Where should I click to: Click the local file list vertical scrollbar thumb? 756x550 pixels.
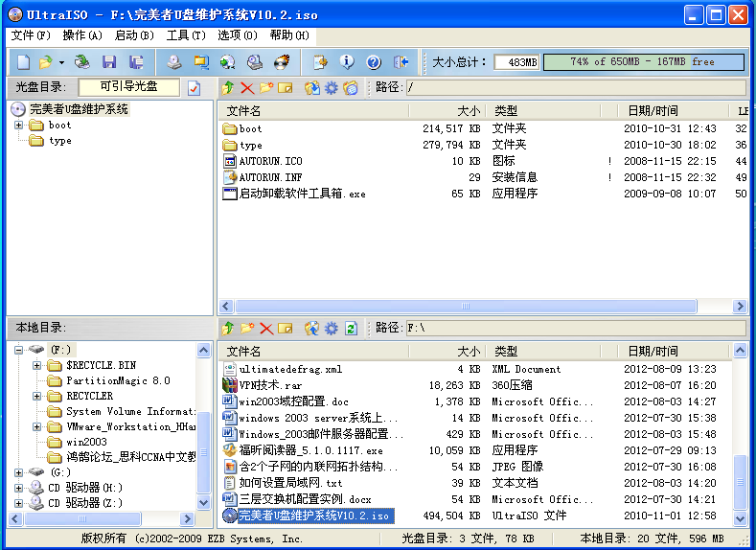(x=740, y=482)
